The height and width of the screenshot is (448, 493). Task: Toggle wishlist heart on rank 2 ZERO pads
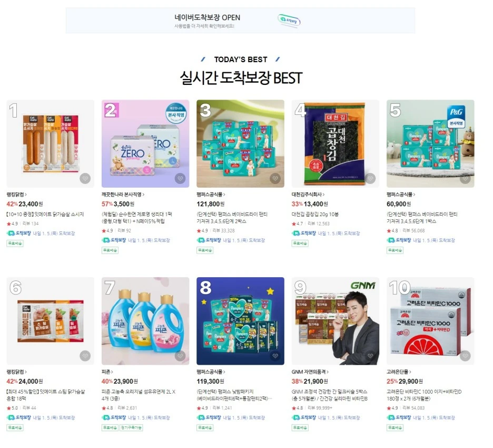tap(180, 178)
